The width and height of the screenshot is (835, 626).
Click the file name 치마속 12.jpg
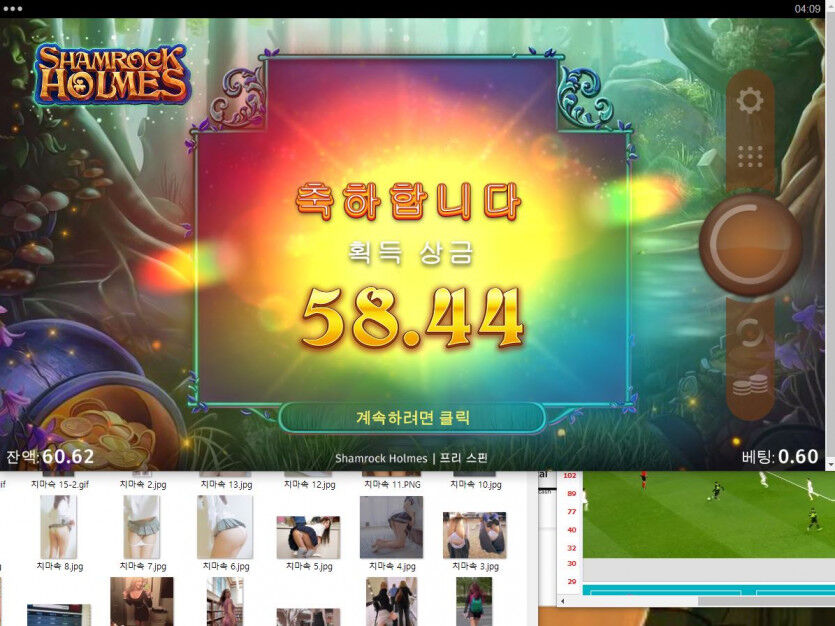click(x=309, y=484)
